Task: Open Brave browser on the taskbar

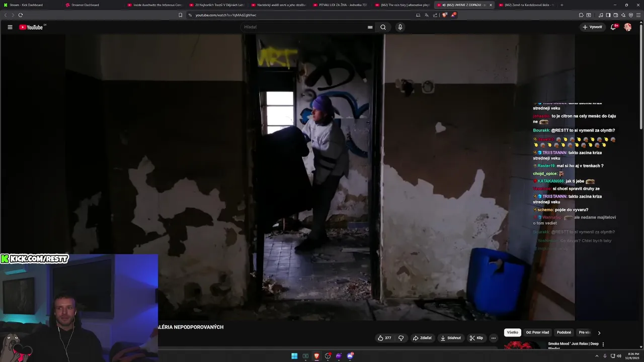Action: coord(316,356)
